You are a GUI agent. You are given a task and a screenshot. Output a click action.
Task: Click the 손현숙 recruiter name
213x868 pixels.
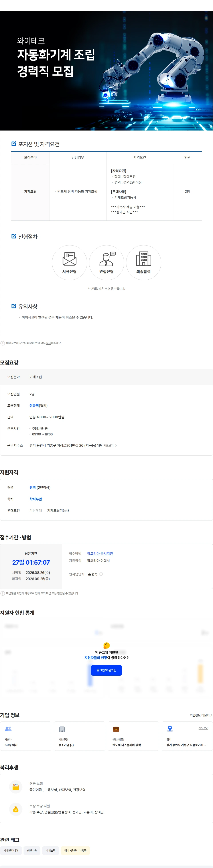click(x=93, y=574)
